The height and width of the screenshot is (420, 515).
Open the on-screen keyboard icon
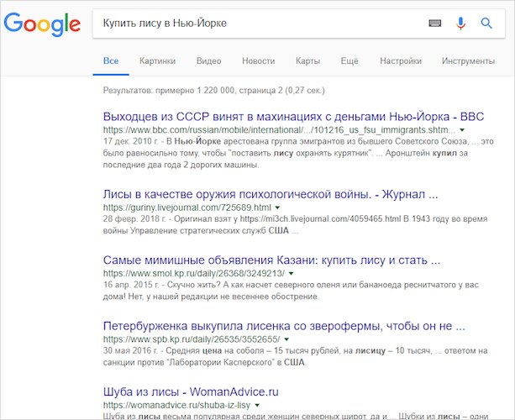[x=435, y=23]
